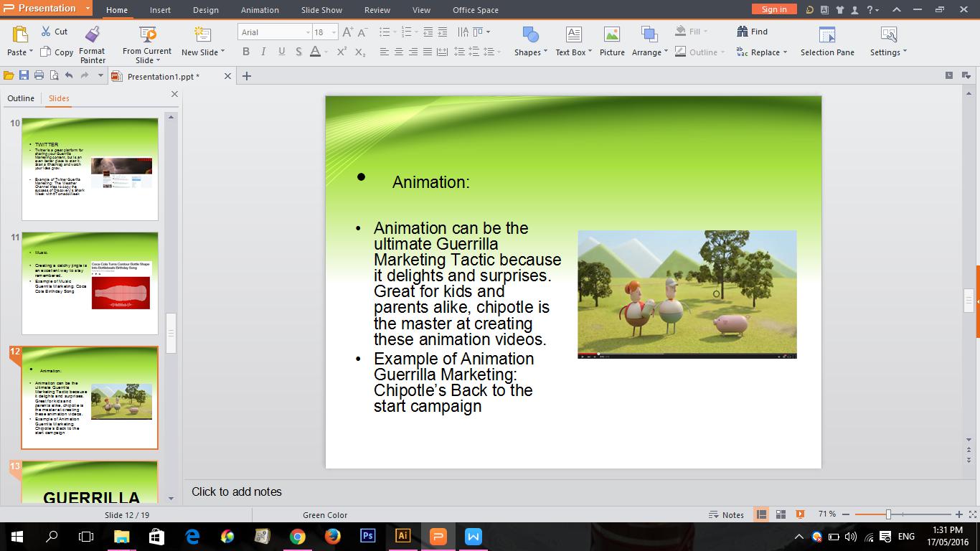The width and height of the screenshot is (980, 551).
Task: Open the Arial font name dropdown
Action: coord(308,32)
